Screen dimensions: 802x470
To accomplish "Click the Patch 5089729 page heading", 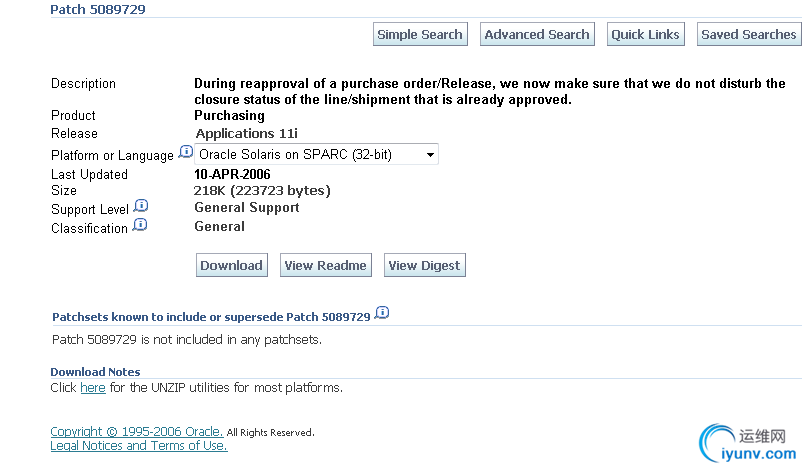I will [x=97, y=9].
